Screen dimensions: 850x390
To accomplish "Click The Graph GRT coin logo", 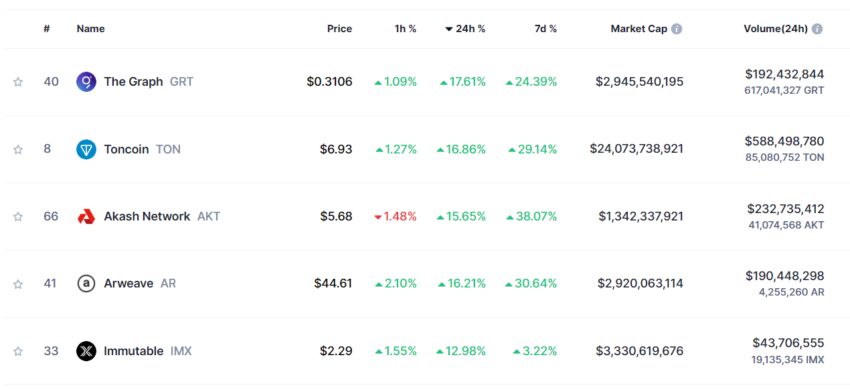I will click(x=86, y=82).
